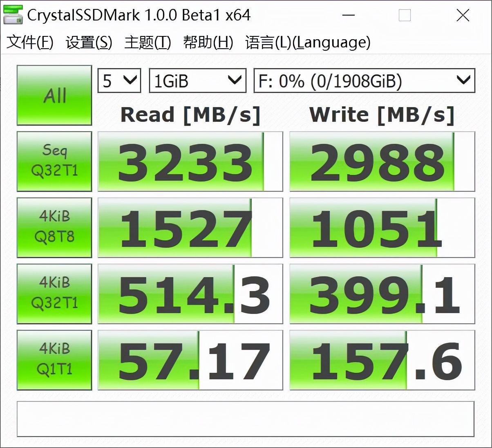Open the 设置(S) menu
The height and width of the screenshot is (448, 492).
pos(89,42)
